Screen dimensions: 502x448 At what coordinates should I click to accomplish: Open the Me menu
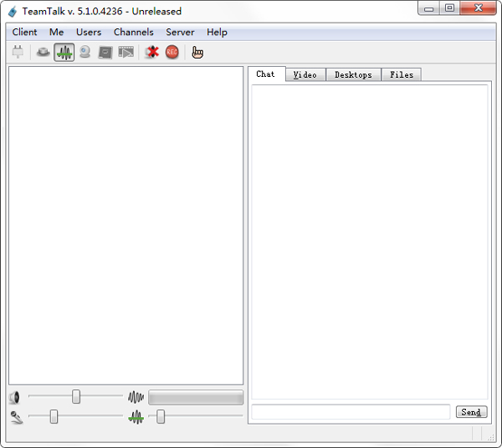pyautogui.click(x=56, y=32)
